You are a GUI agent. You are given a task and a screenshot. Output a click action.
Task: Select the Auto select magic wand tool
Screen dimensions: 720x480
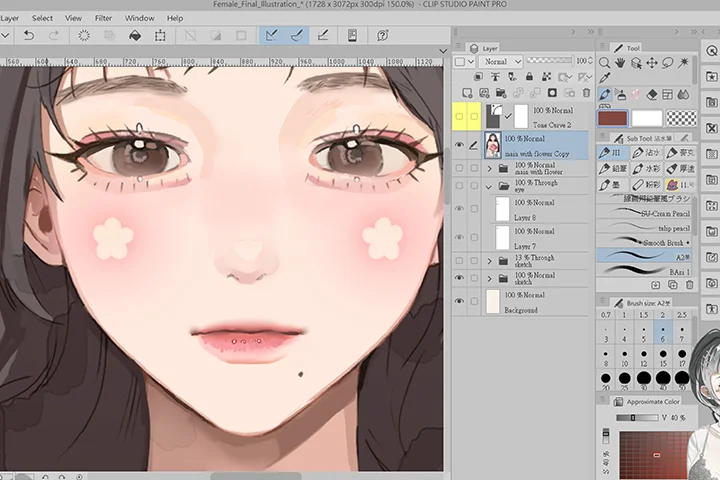coord(683,62)
